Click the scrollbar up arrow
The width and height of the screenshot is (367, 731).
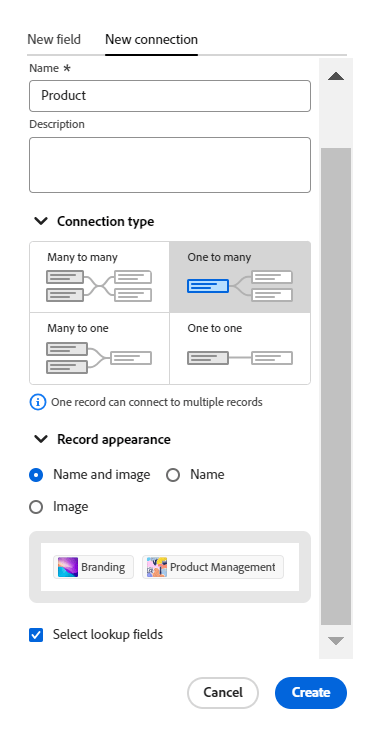pos(336,76)
